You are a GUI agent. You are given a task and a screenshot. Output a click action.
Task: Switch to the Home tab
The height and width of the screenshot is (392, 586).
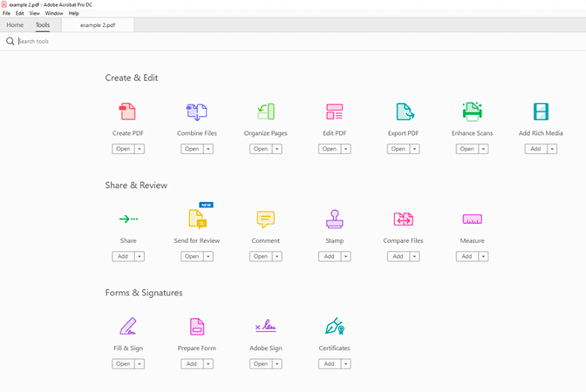tap(15, 25)
